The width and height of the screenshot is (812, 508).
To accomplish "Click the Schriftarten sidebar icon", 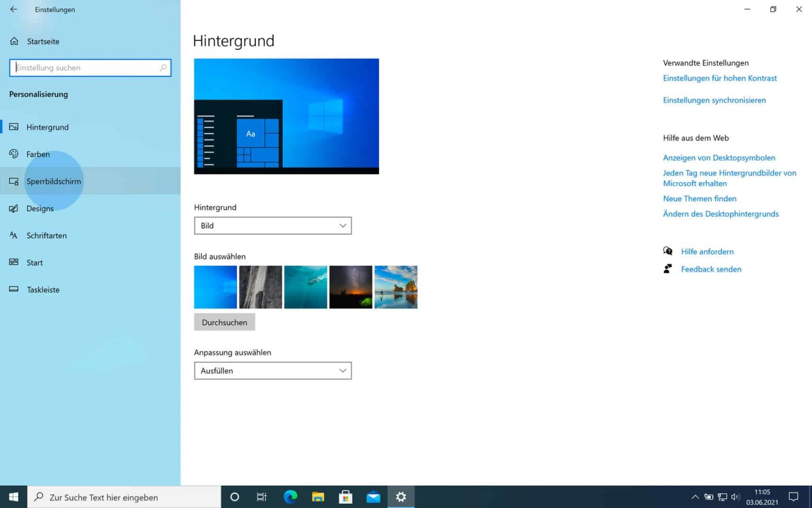I will (x=13, y=235).
